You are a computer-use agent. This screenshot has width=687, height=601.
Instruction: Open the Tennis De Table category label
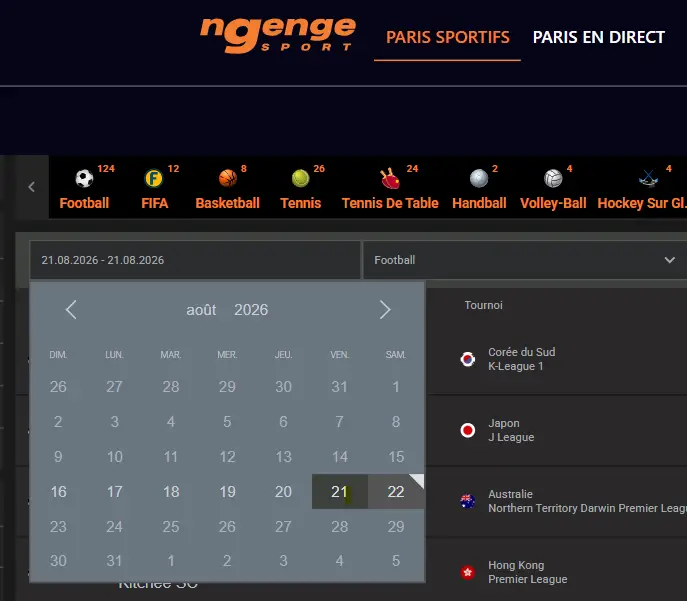coord(390,203)
